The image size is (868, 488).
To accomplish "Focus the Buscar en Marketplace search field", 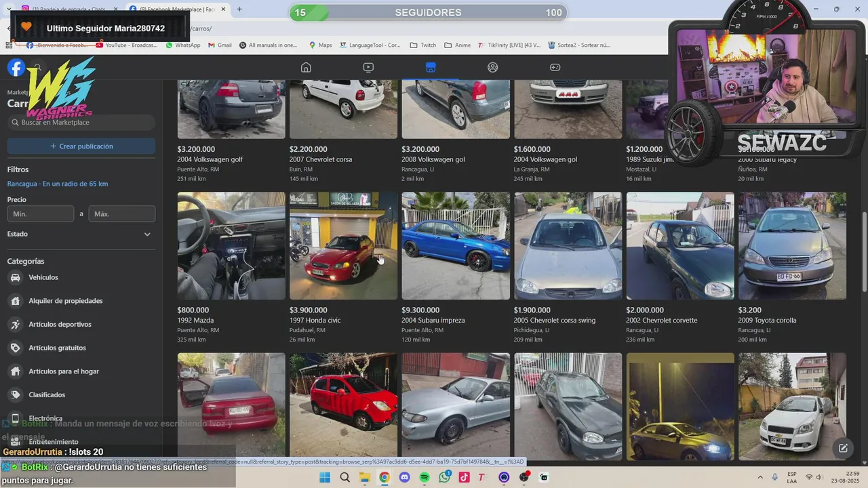I will tap(81, 123).
